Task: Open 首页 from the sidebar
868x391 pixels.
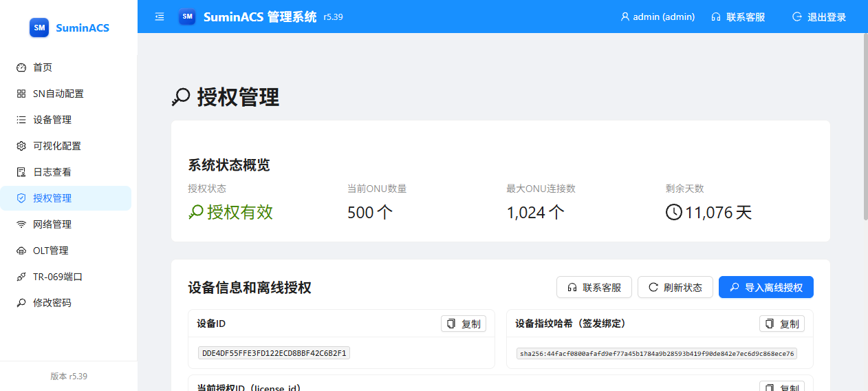Action: click(66, 67)
